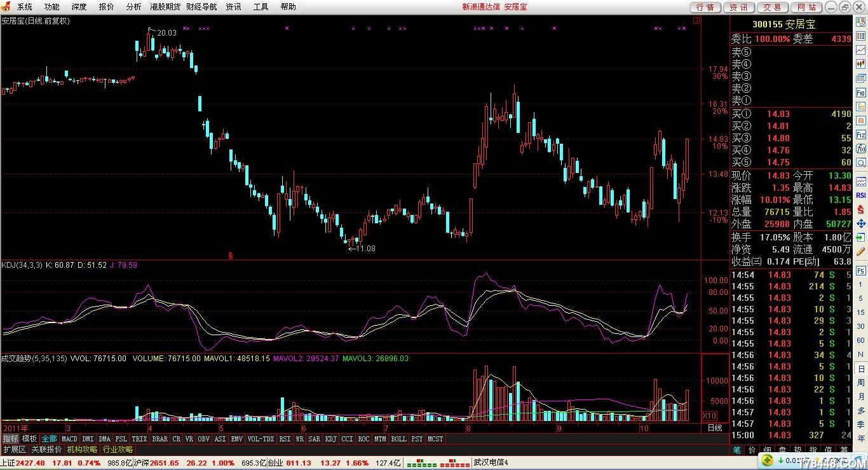Select the 30-minute period button

tap(861, 326)
